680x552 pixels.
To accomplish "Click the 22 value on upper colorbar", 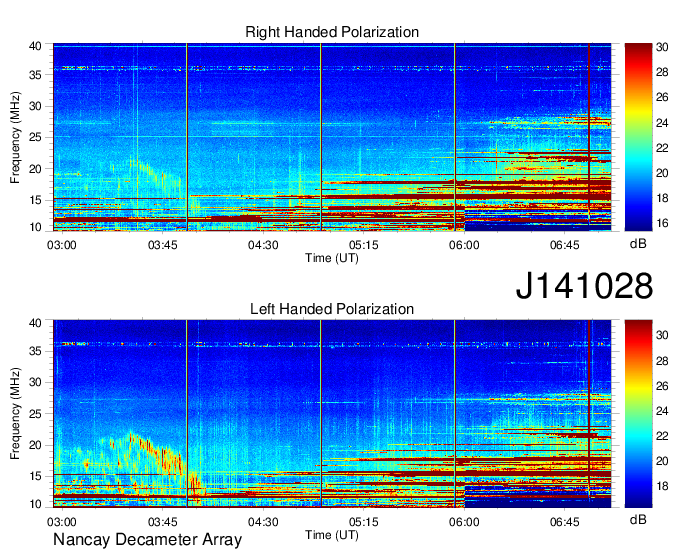I will (662, 148).
